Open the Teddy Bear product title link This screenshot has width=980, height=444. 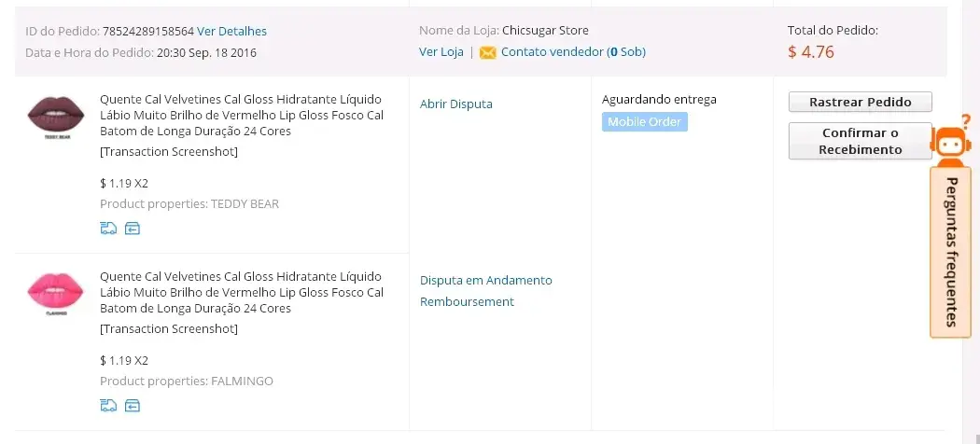point(241,115)
